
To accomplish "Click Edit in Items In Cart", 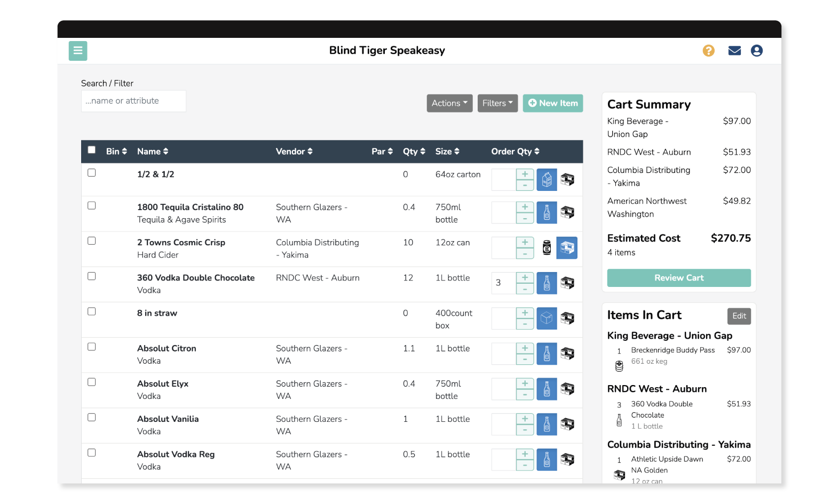I will pyautogui.click(x=739, y=316).
